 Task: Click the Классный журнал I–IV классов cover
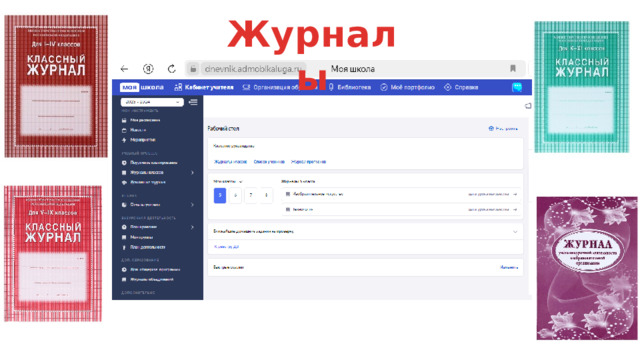pos(56,86)
